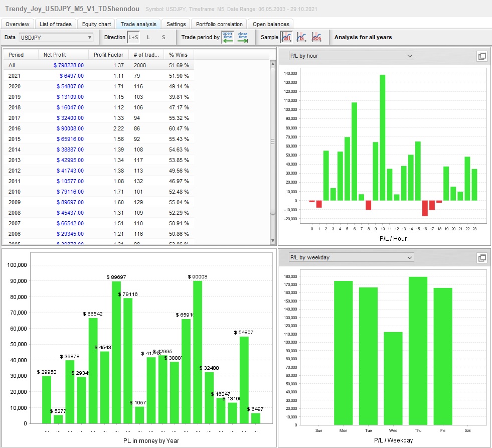Screen dimensions: 492x448
Task: Toggle Short-only direction (S)
Action: point(163,37)
